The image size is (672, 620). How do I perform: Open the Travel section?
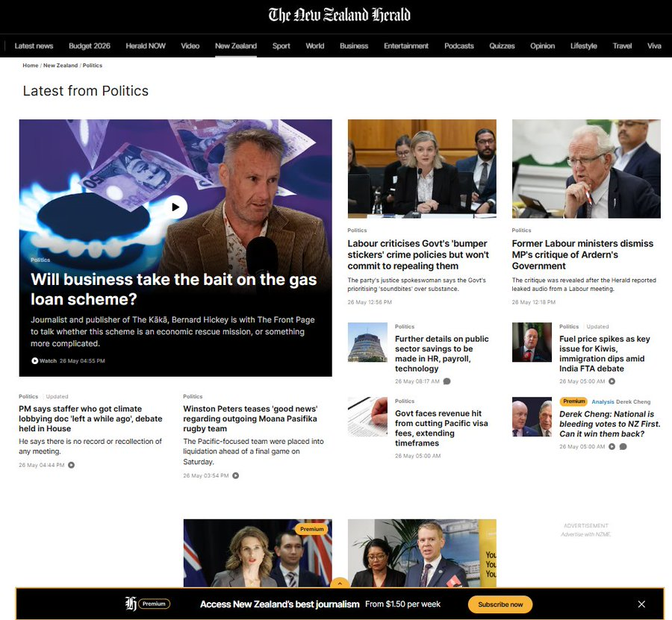622,46
